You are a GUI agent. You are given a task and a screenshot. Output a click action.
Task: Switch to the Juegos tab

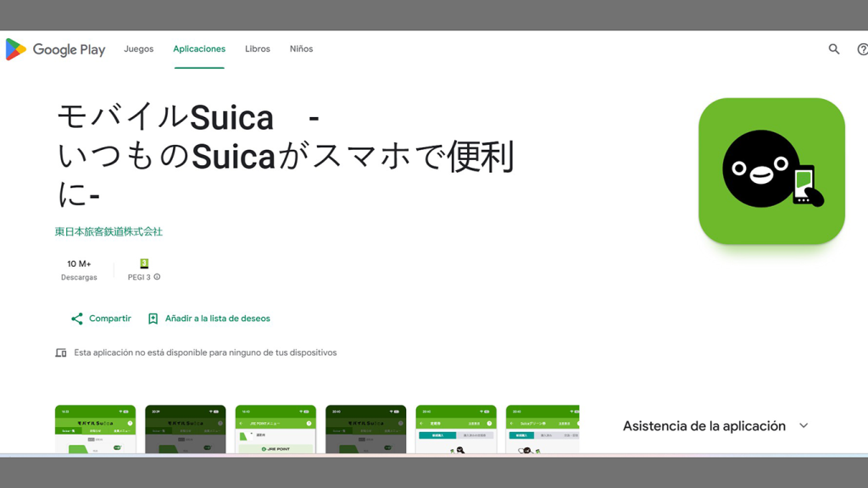tap(138, 48)
